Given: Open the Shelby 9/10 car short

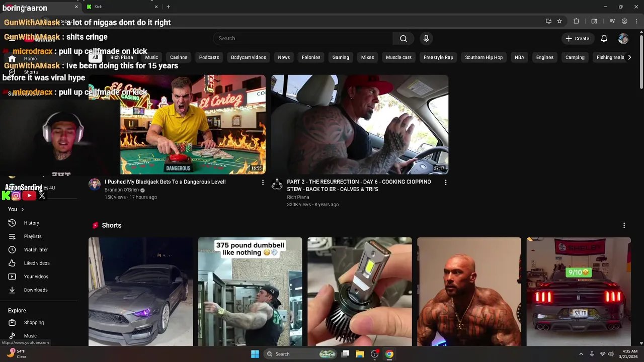Looking at the screenshot, I should point(579,292).
